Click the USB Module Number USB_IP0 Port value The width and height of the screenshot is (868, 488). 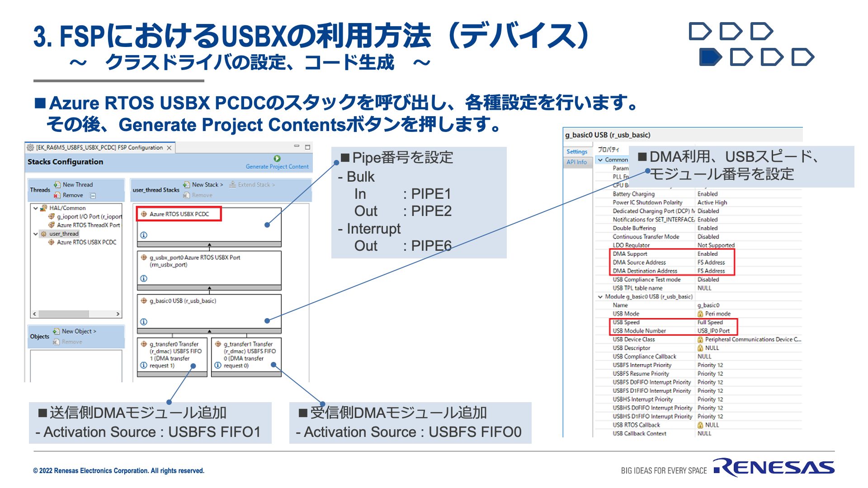pos(714,331)
